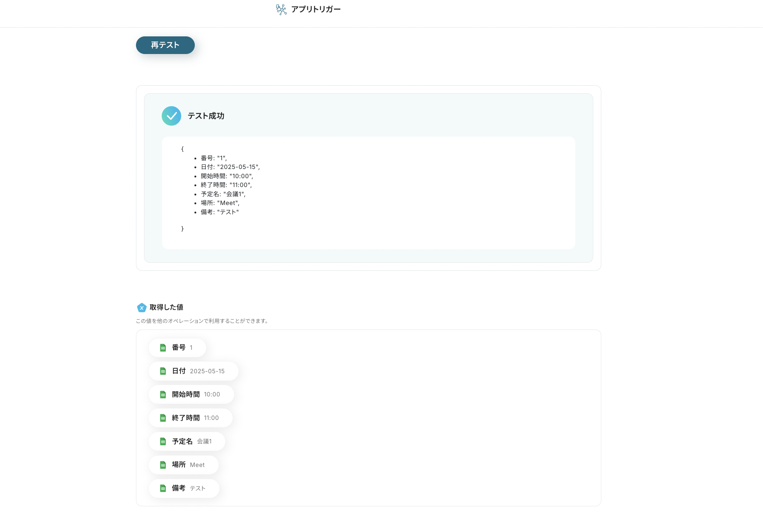Click the spreadsheet icon beside 番号
This screenshot has width=763, height=532.
pyautogui.click(x=163, y=348)
